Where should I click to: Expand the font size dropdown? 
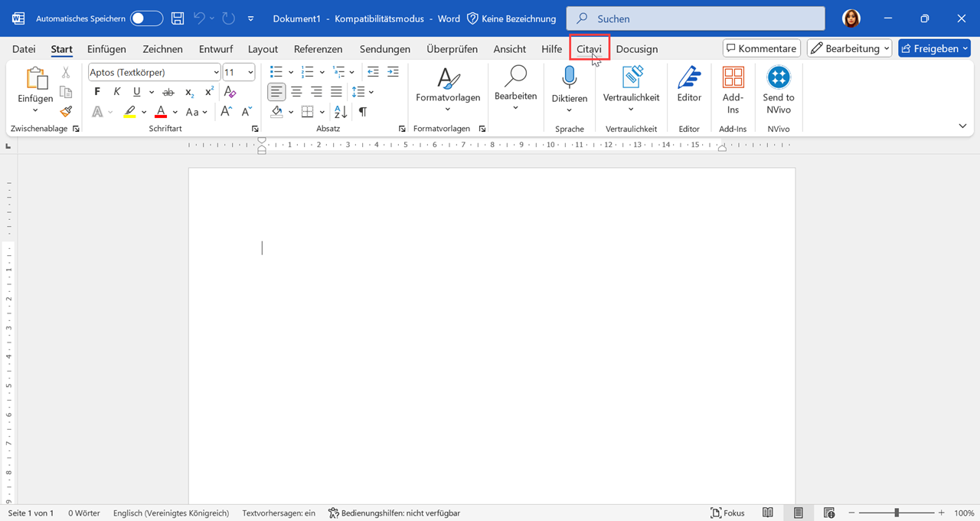[250, 72]
